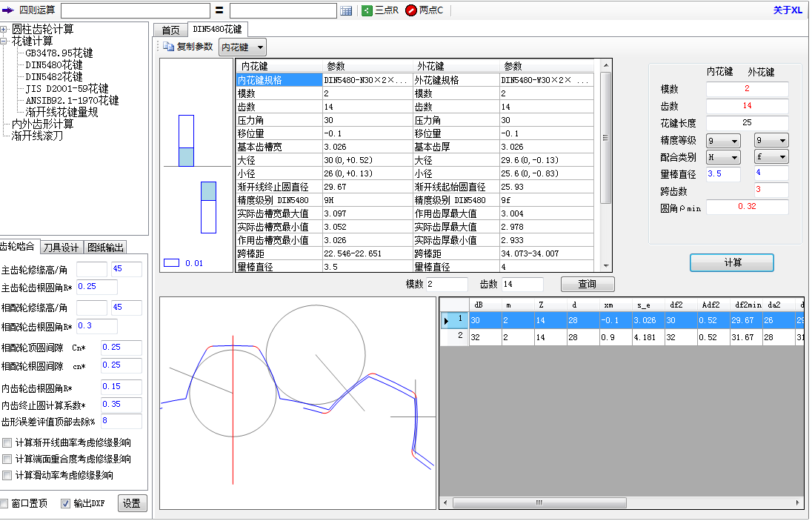The image size is (812, 521).
Task: Uncheck the 输出DXF checkbox
Action: pyautogui.click(x=65, y=504)
